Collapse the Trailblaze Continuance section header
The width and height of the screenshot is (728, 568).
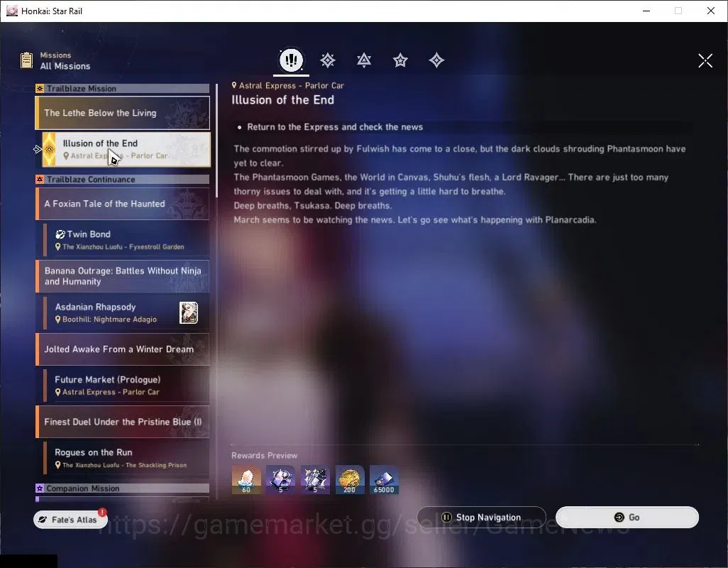click(123, 179)
